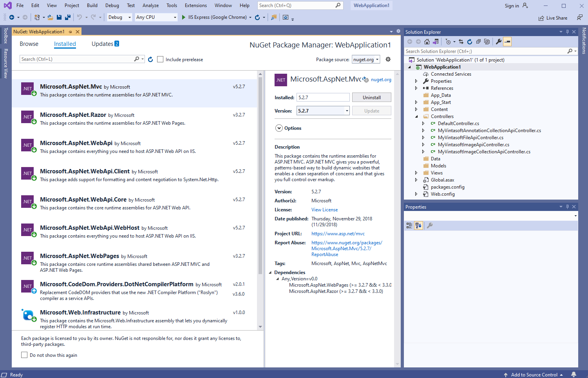Open NuGet package source settings gear
Screen dimensions: 588x378
coord(388,59)
